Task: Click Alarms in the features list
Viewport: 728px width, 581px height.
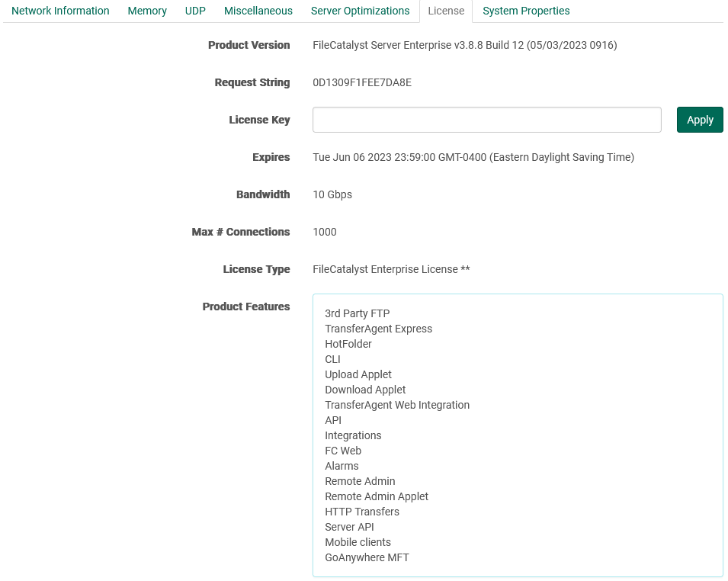Action: (342, 467)
